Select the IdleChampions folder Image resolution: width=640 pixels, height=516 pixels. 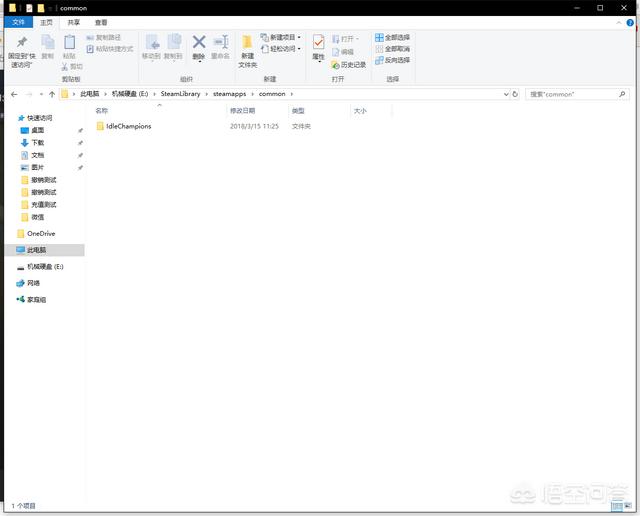click(x=128, y=126)
